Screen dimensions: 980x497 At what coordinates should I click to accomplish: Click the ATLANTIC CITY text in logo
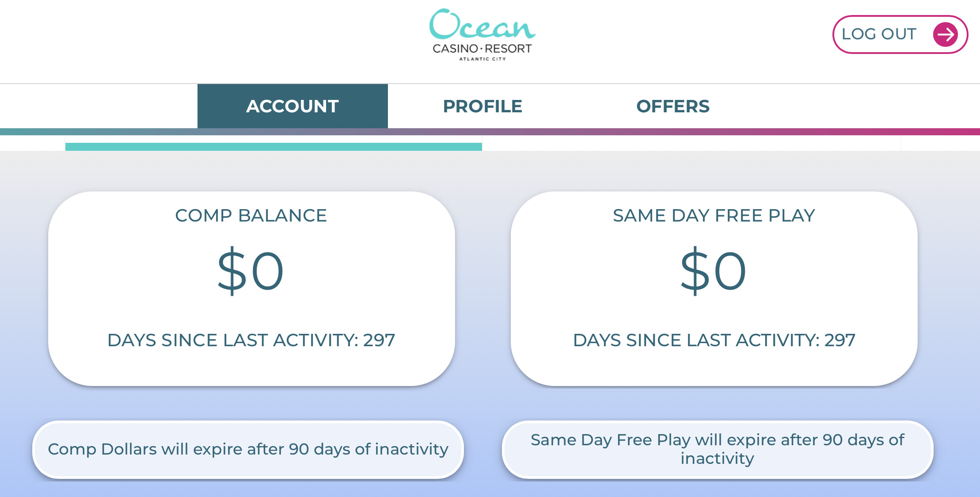(x=482, y=59)
